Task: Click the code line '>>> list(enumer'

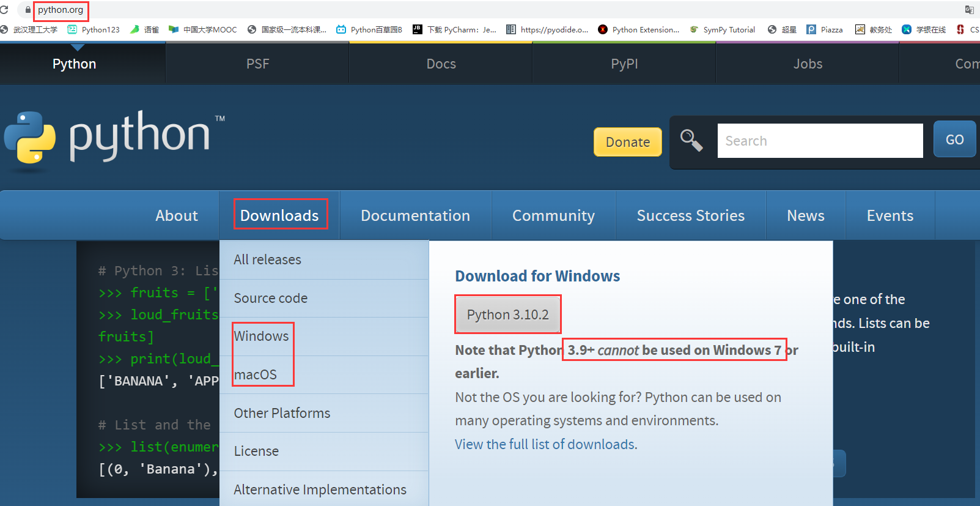Action: pyautogui.click(x=158, y=447)
